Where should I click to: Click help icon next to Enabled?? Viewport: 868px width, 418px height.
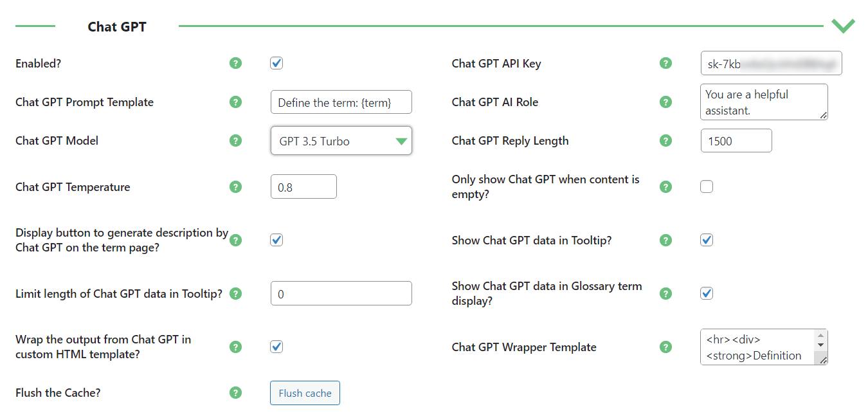(x=236, y=63)
